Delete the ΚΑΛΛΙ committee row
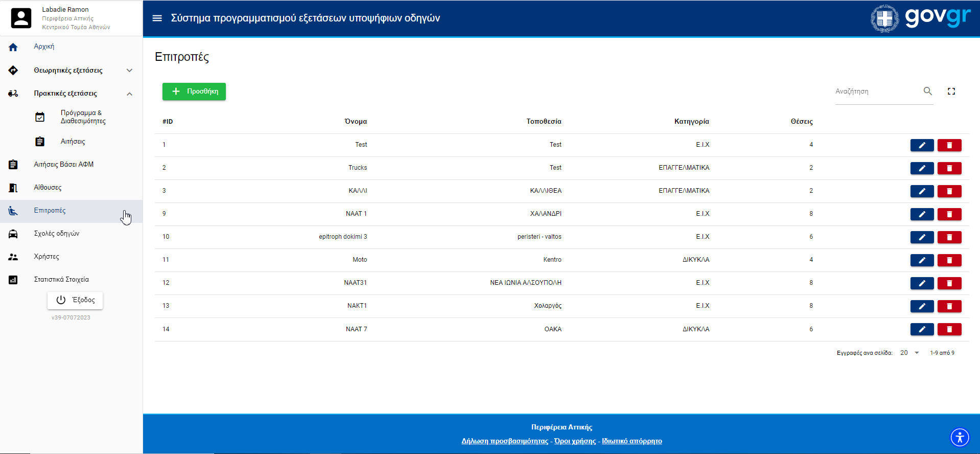The width and height of the screenshot is (980, 454). point(949,191)
